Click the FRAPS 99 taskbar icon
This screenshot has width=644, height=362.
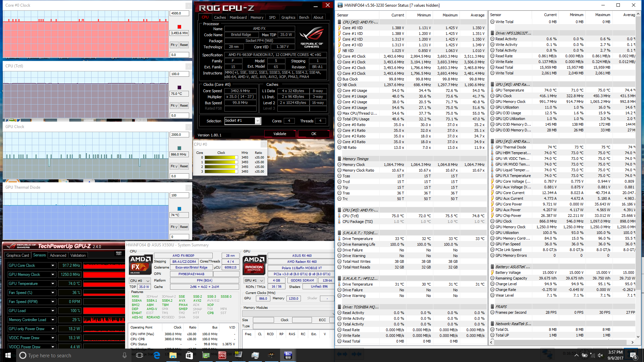(238, 355)
